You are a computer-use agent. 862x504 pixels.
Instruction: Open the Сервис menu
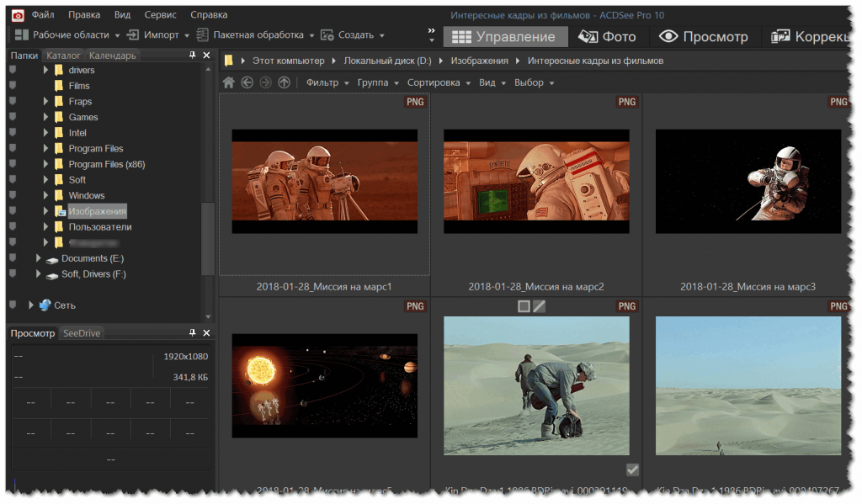coord(160,14)
